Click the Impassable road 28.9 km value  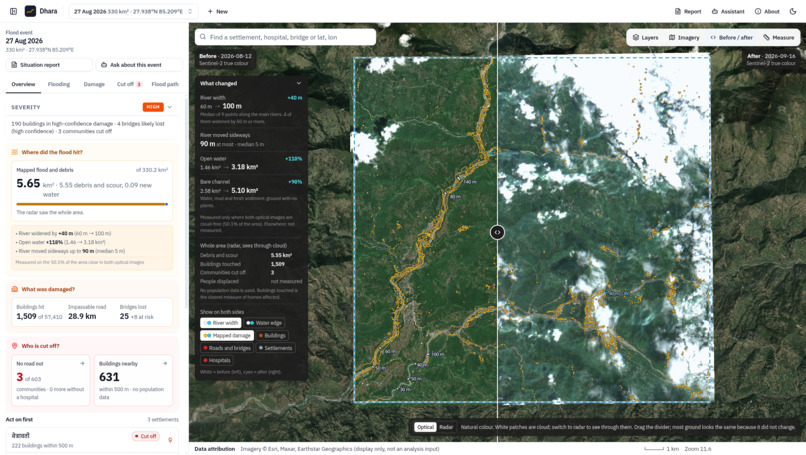82,316
